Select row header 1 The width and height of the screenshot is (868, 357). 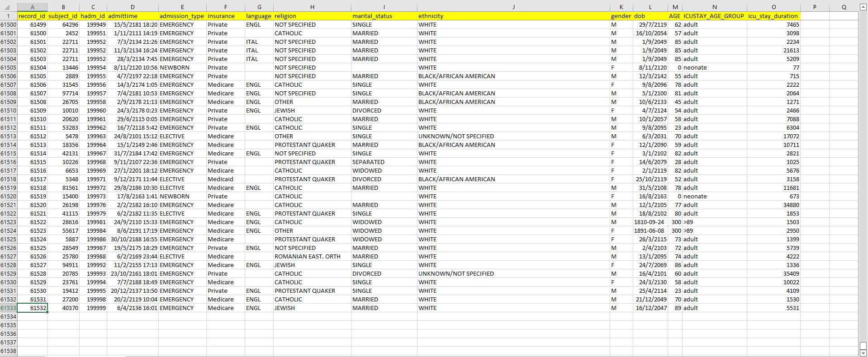[9, 16]
